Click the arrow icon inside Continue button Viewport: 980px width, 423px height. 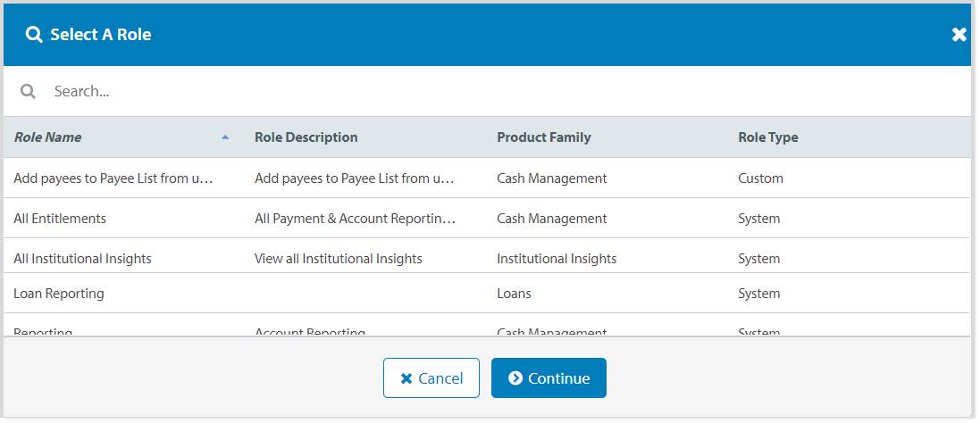coord(515,378)
